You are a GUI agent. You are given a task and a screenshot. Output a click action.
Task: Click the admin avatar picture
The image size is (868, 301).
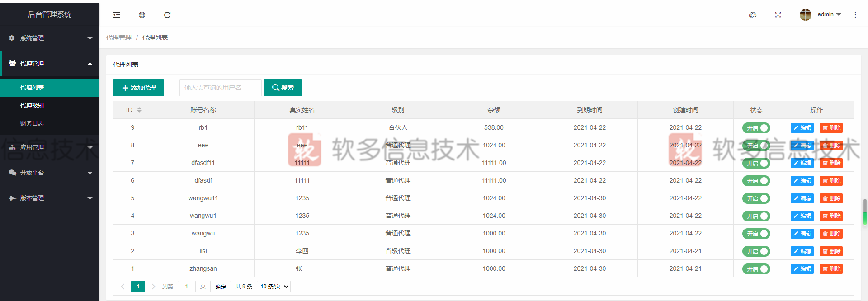(806, 15)
